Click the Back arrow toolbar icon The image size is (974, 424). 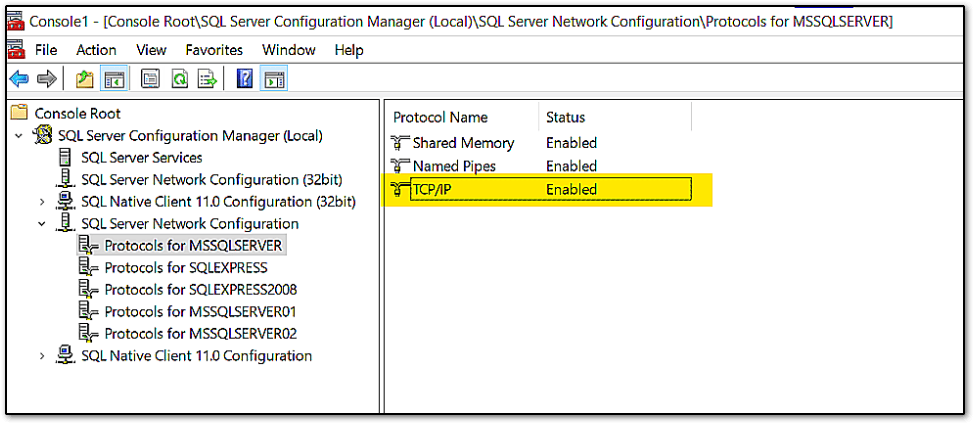click(x=18, y=78)
